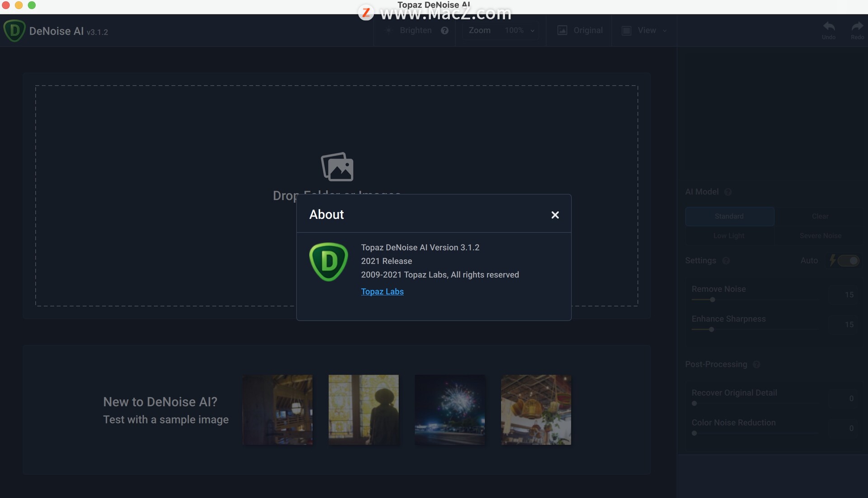Select the Low Light AI model
Screen dimensions: 868x498
729,236
